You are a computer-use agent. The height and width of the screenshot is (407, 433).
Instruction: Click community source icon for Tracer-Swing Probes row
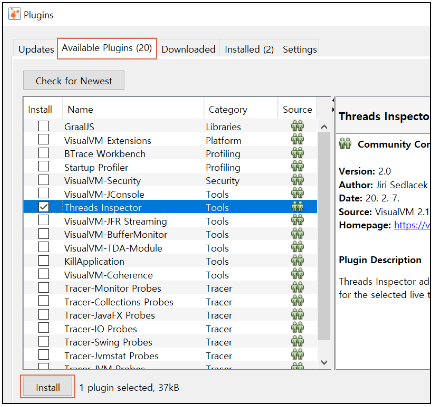point(297,342)
